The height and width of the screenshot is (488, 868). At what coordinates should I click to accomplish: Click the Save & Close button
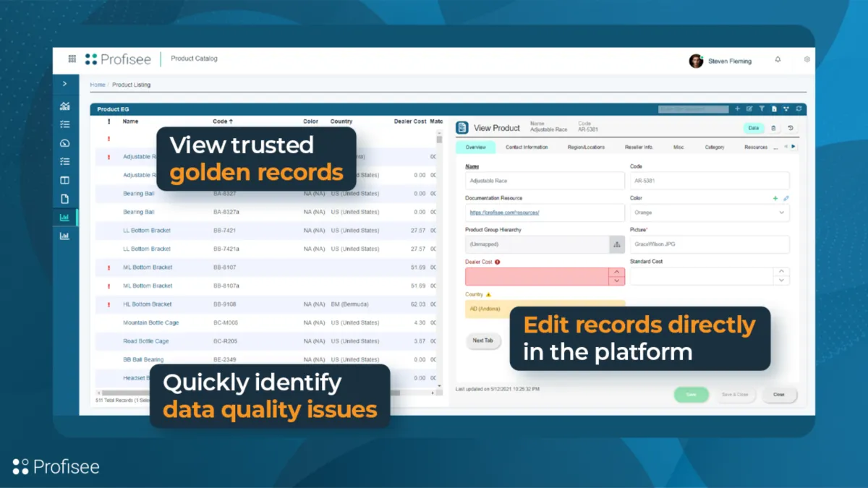(x=735, y=395)
